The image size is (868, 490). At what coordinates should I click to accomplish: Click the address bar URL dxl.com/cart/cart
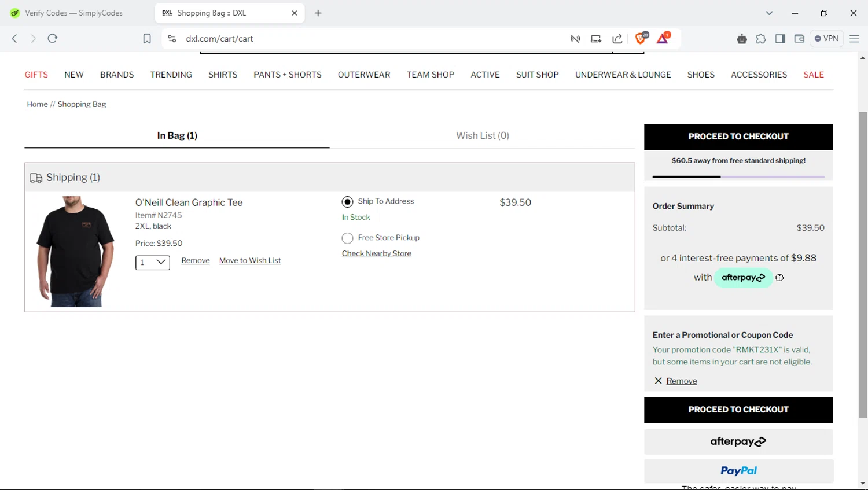(220, 39)
